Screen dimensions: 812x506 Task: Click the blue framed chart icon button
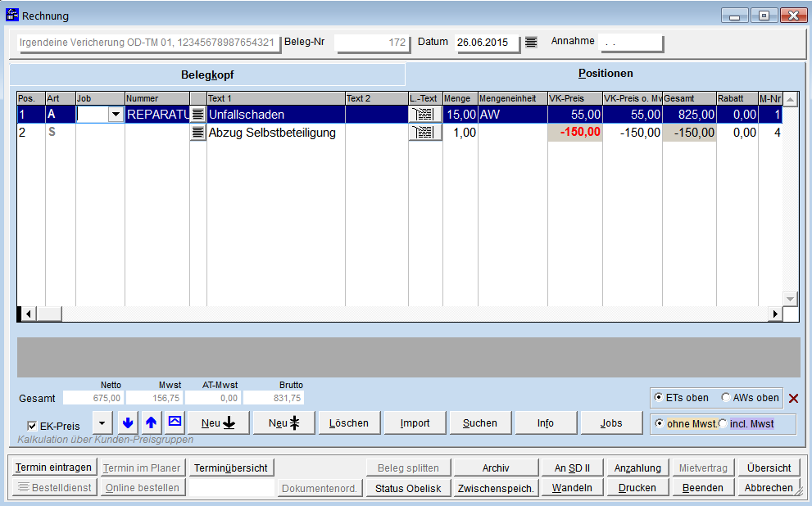click(175, 422)
